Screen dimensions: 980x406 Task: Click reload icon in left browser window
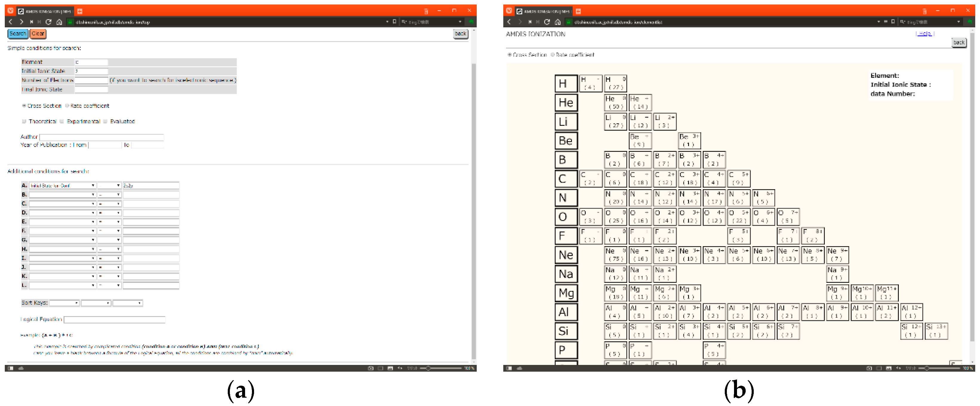(48, 22)
